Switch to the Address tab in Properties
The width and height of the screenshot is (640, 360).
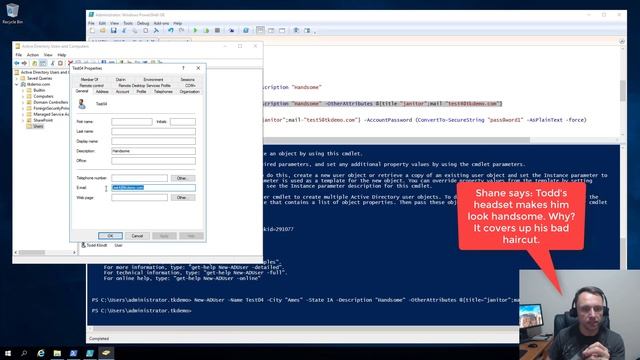click(102, 92)
